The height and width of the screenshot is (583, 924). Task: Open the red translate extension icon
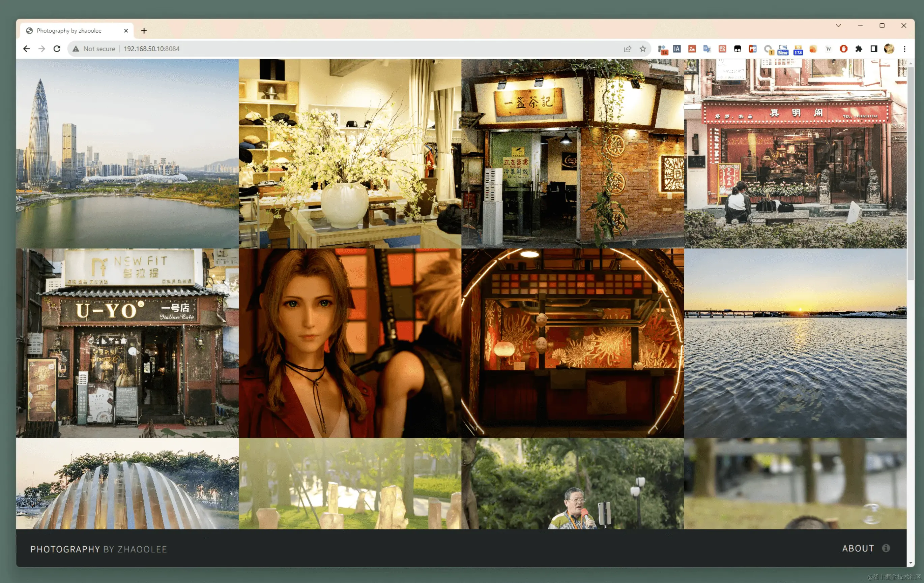click(x=722, y=49)
